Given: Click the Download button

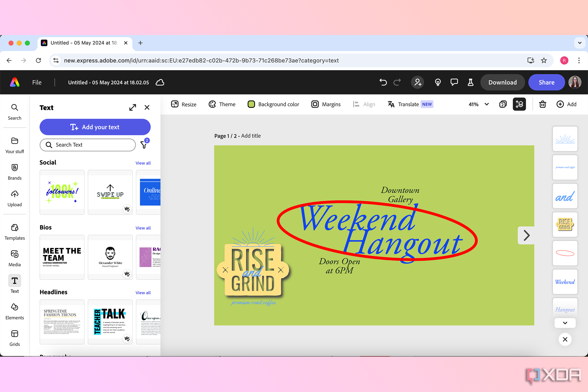Looking at the screenshot, I should pos(502,83).
